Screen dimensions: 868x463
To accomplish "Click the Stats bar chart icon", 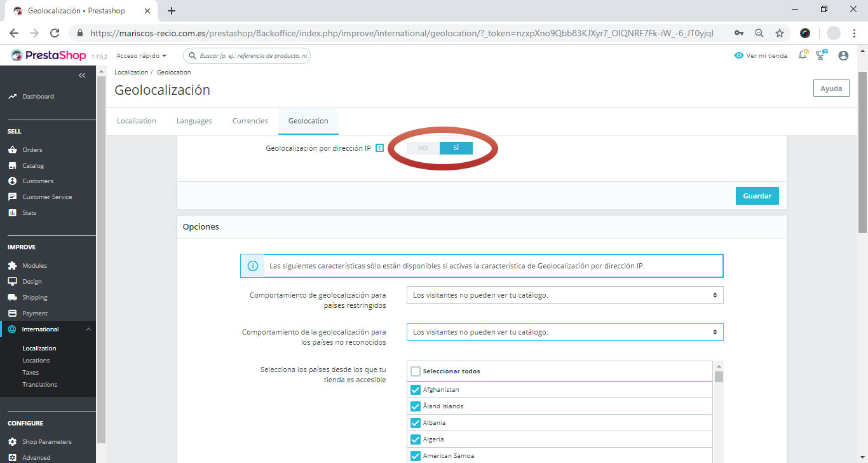I will coord(12,213).
